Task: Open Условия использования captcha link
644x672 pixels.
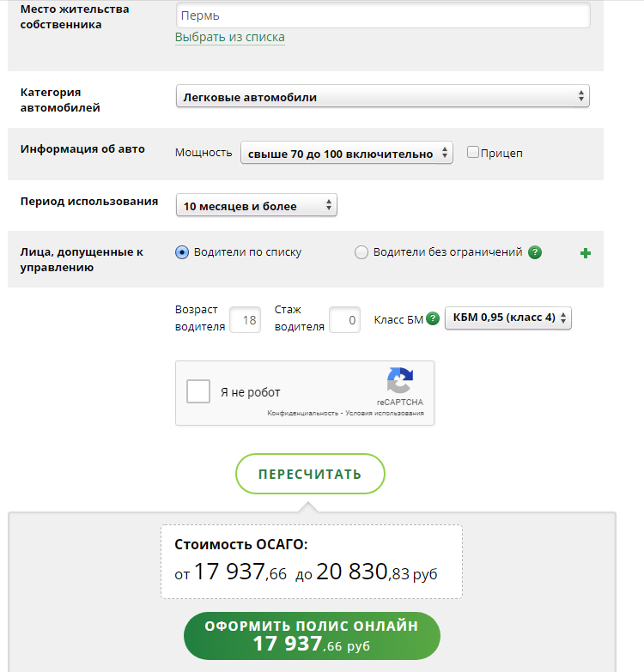Action: [x=385, y=413]
